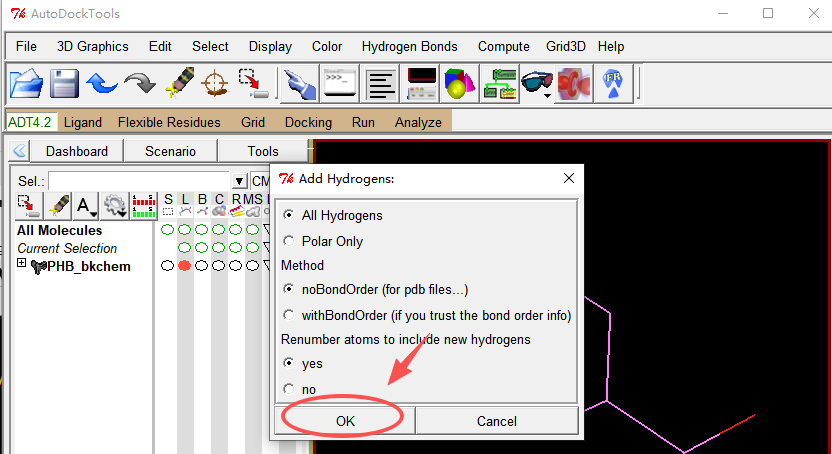
Task: Click the 3D glasses stereo icon
Action: [536, 83]
